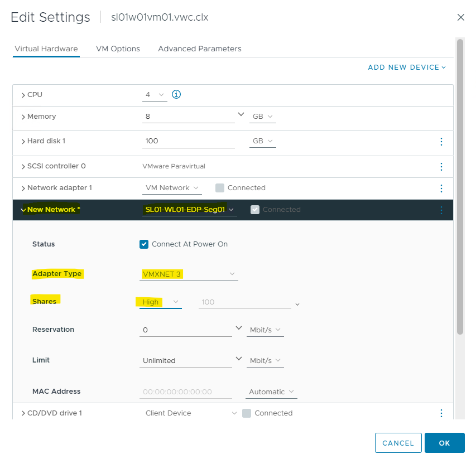Click the Memory size input field
The image size is (476, 464).
coord(187,117)
